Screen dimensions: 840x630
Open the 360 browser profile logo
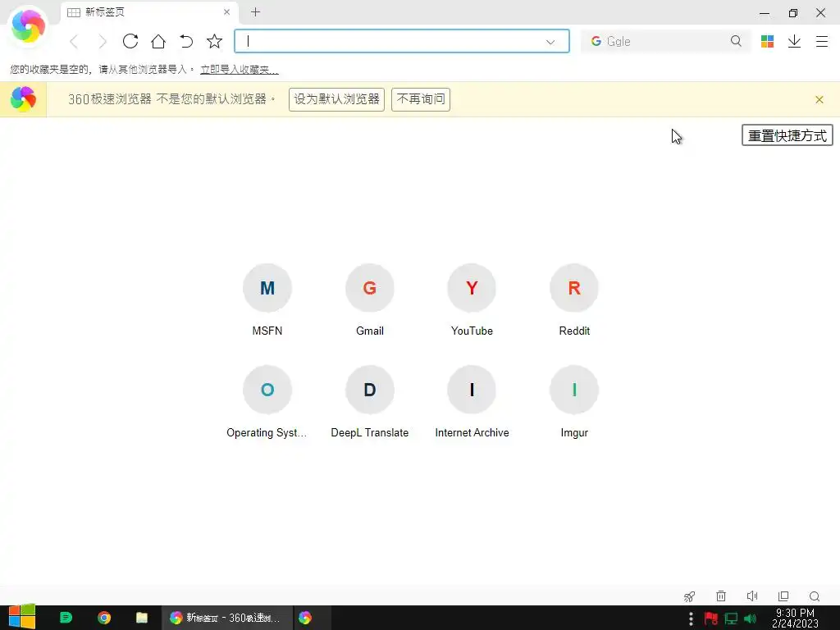click(28, 25)
